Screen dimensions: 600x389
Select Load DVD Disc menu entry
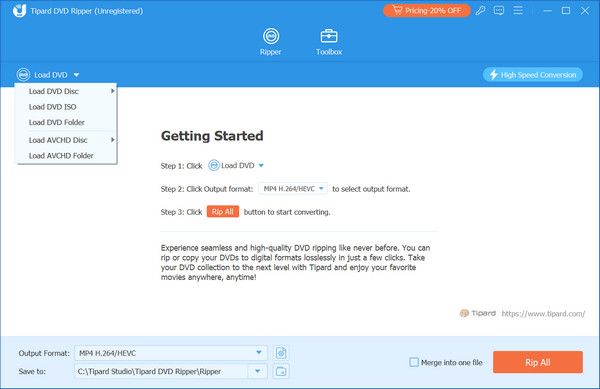coord(65,91)
